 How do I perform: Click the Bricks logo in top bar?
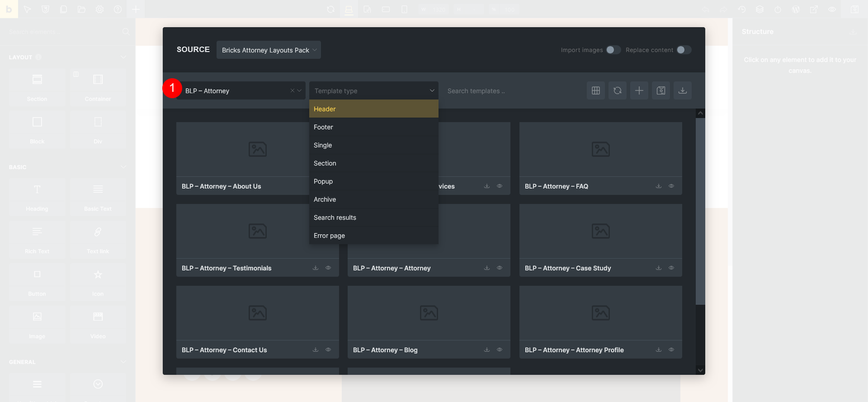point(9,9)
